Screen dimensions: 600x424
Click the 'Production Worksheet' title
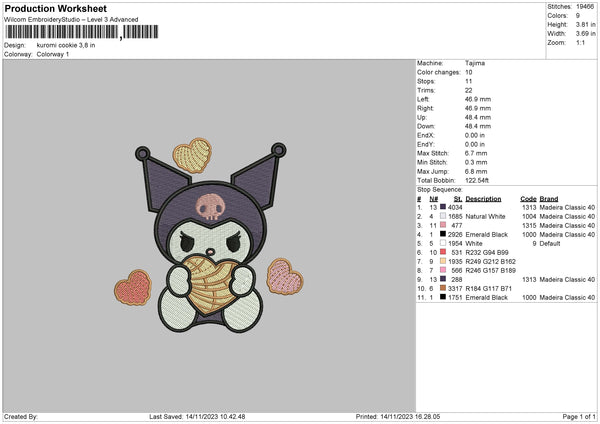[55, 8]
